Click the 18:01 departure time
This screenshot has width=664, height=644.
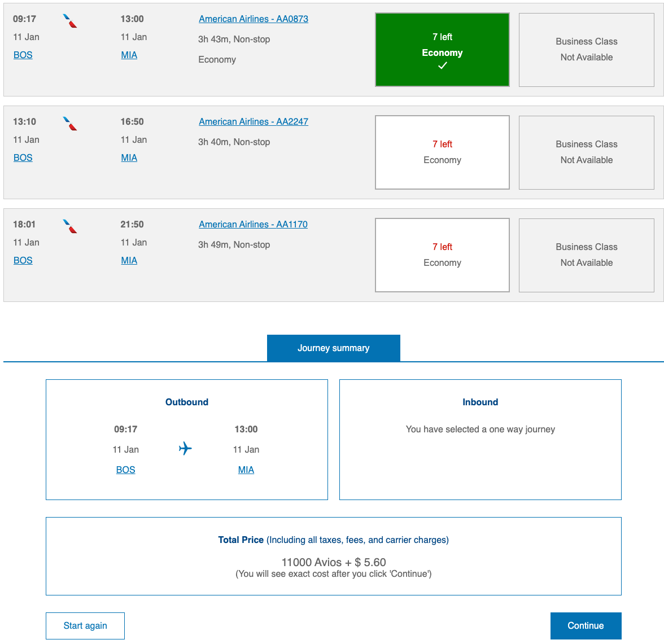pyautogui.click(x=25, y=225)
